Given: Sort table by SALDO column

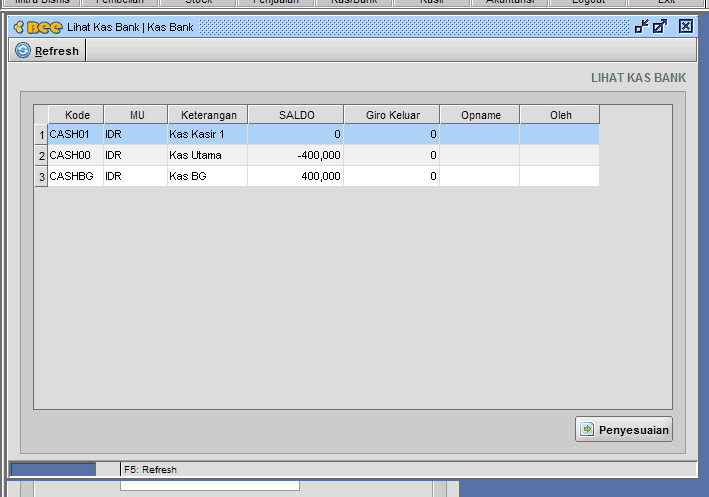Looking at the screenshot, I should [x=296, y=115].
